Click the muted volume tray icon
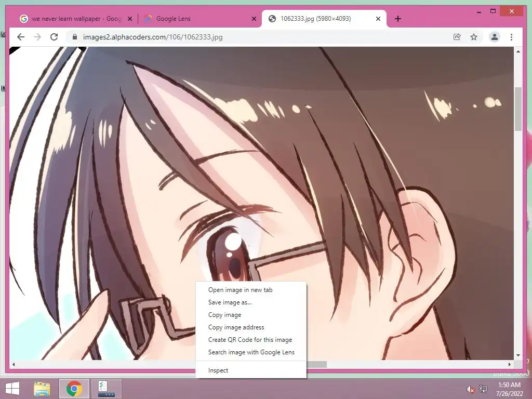Screen dimensions: 532x399 (x=470, y=389)
